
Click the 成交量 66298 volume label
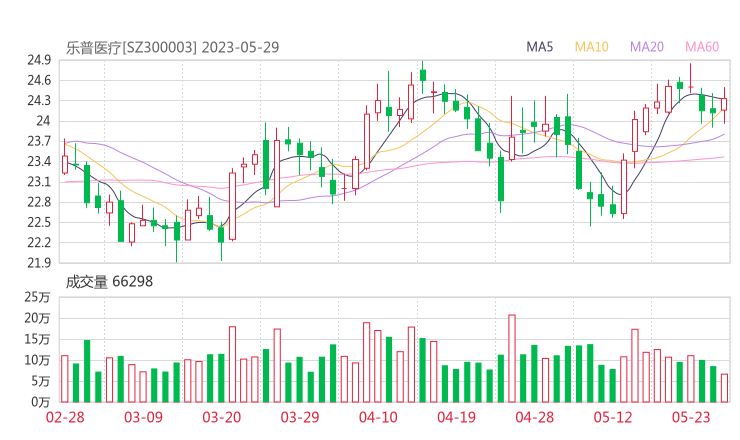tap(109, 282)
